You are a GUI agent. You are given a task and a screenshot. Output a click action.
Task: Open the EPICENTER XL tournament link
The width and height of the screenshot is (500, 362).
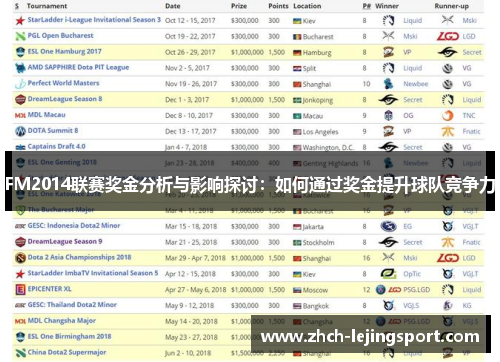(x=49, y=289)
